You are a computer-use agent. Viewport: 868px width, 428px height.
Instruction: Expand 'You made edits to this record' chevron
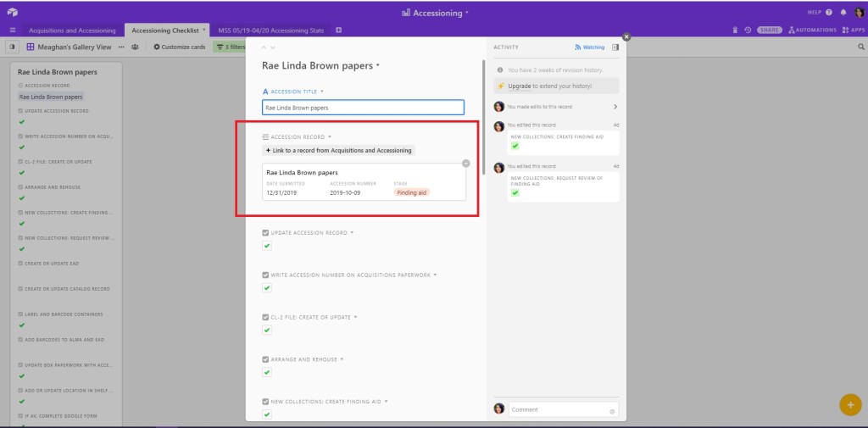pos(615,107)
